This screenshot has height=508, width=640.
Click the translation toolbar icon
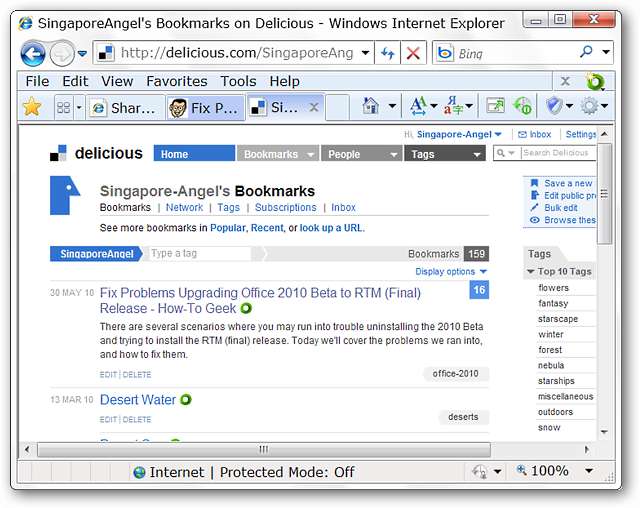[453, 106]
